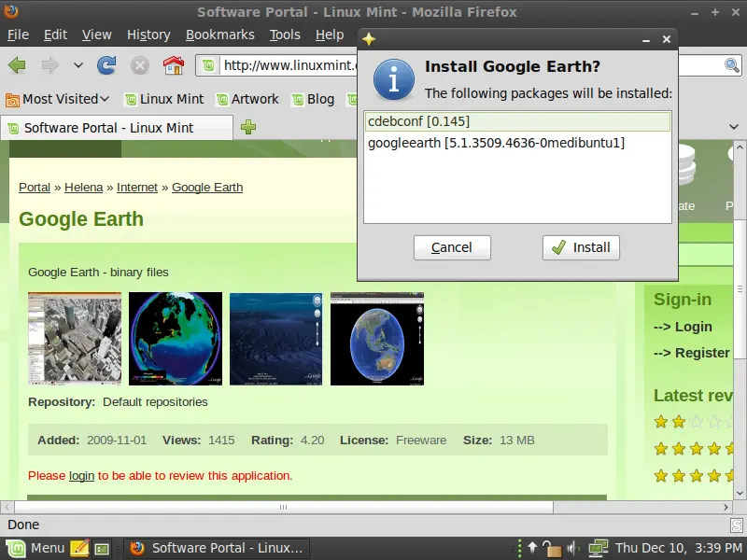Close the Install Google Earth dialog
The height and width of the screenshot is (560, 747).
tap(667, 39)
